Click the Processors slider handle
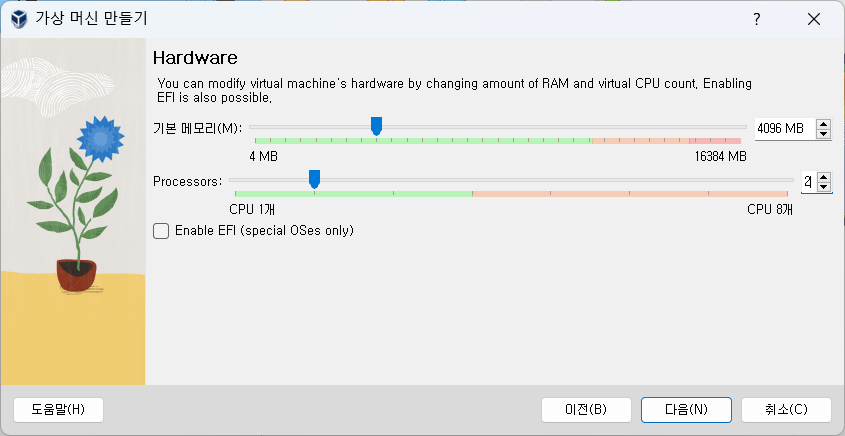Screen dimensions: 845x436 coord(314,179)
